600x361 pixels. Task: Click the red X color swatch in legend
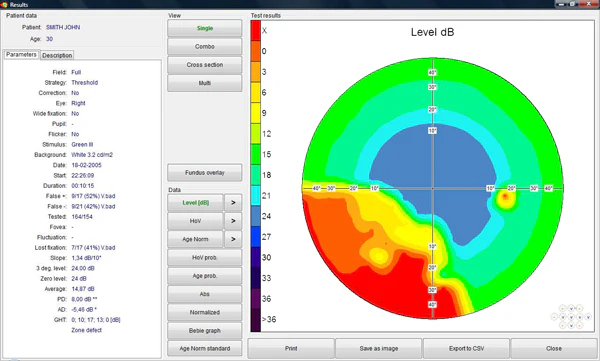click(256, 30)
